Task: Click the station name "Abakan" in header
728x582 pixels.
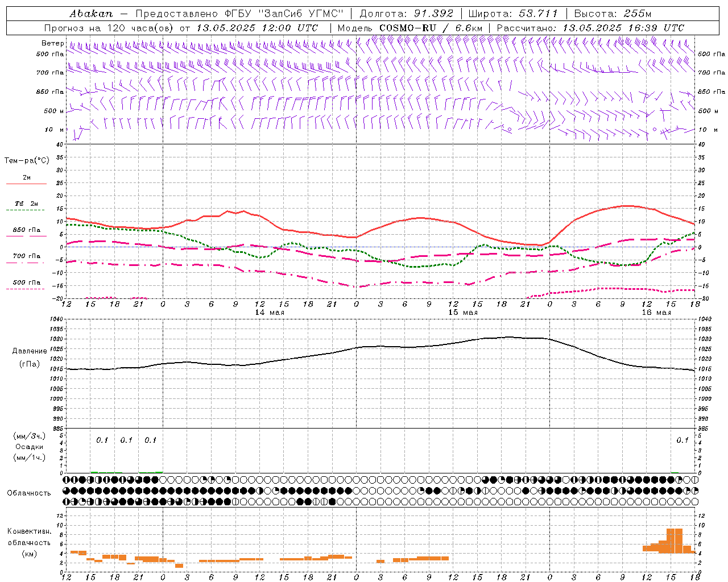Action: 91,14
